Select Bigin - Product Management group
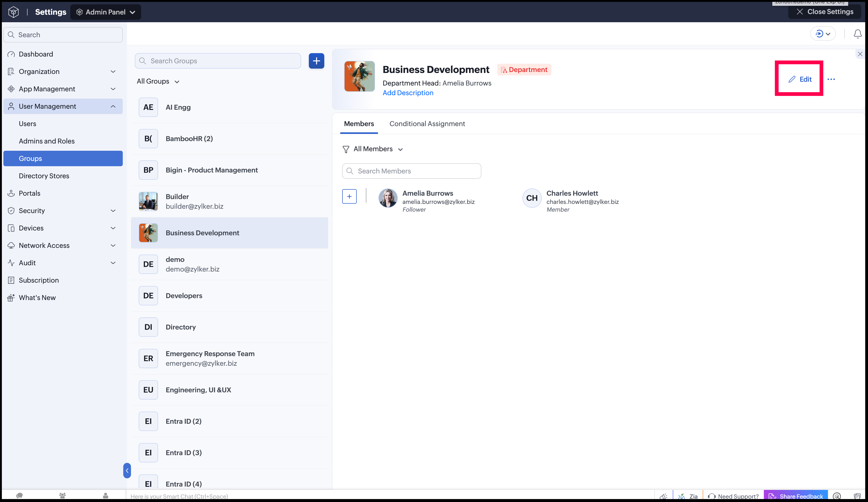 pyautogui.click(x=229, y=170)
